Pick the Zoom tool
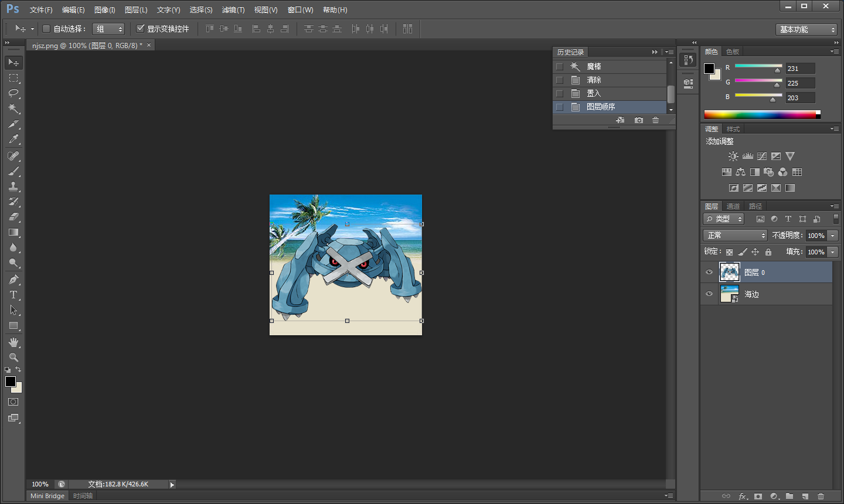The height and width of the screenshot is (504, 844). click(x=13, y=357)
